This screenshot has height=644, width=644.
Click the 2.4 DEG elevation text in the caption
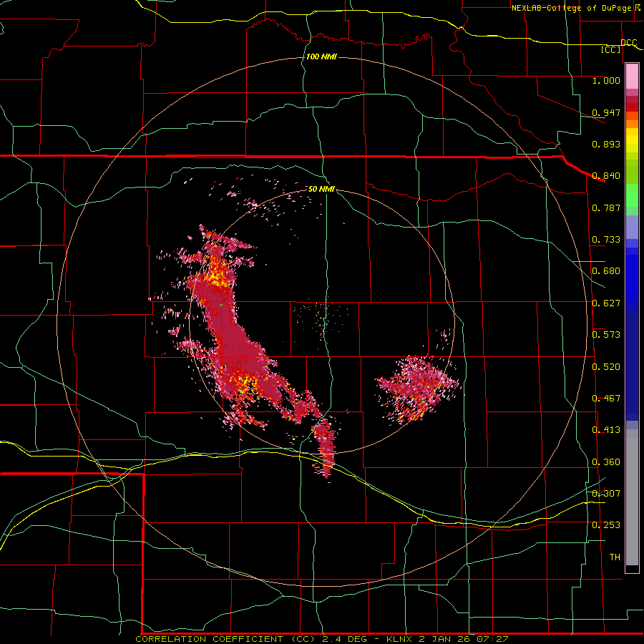[x=346, y=639]
